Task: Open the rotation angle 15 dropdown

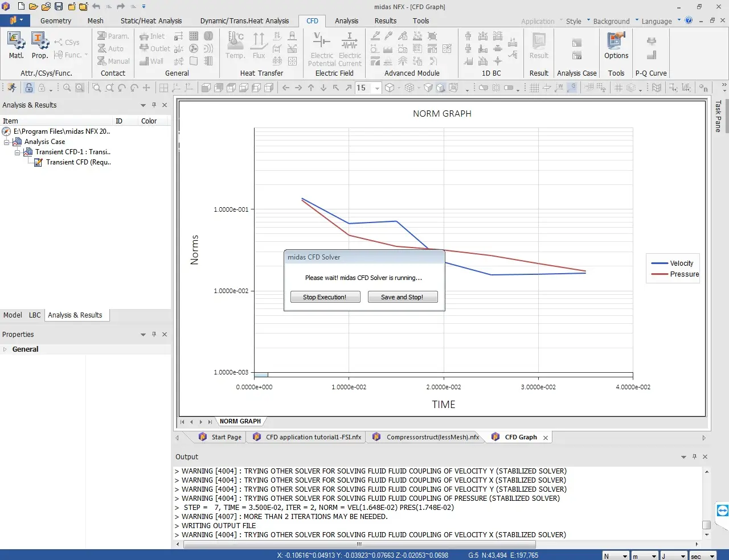Action: [x=377, y=88]
